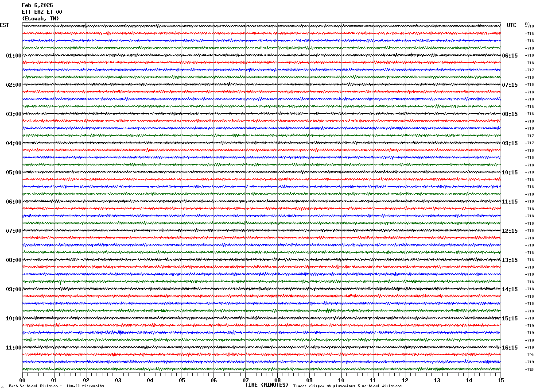Select the 07:00 EST time label
Screen dimensions: 536x392
pos(14,231)
